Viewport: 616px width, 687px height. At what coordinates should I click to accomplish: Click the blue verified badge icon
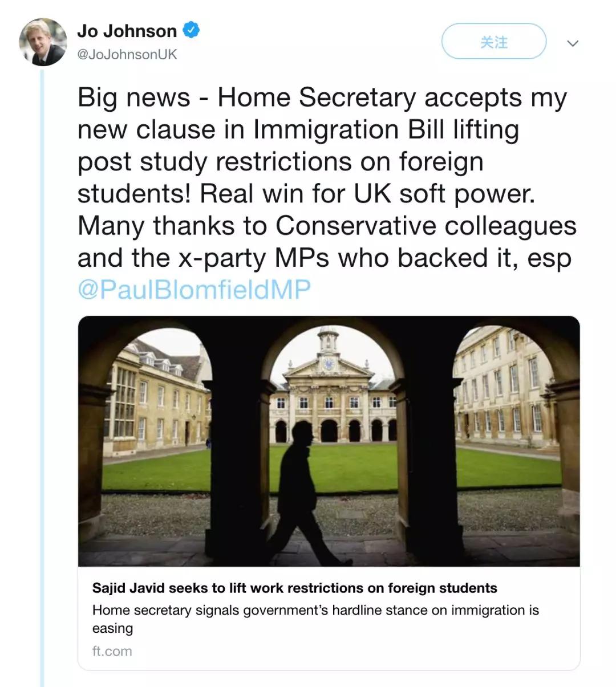click(x=191, y=30)
